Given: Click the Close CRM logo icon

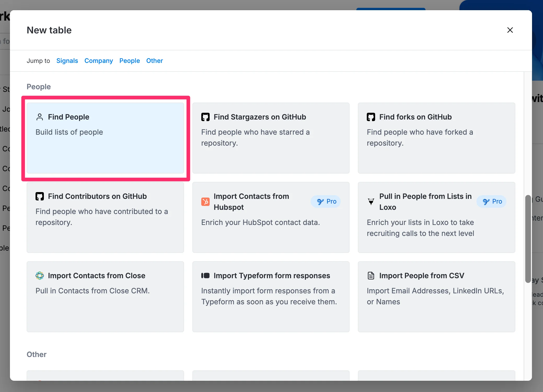Looking at the screenshot, I should coord(40,276).
